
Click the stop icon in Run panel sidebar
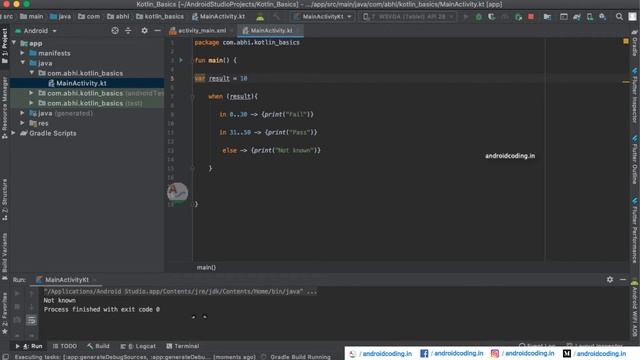click(17, 307)
